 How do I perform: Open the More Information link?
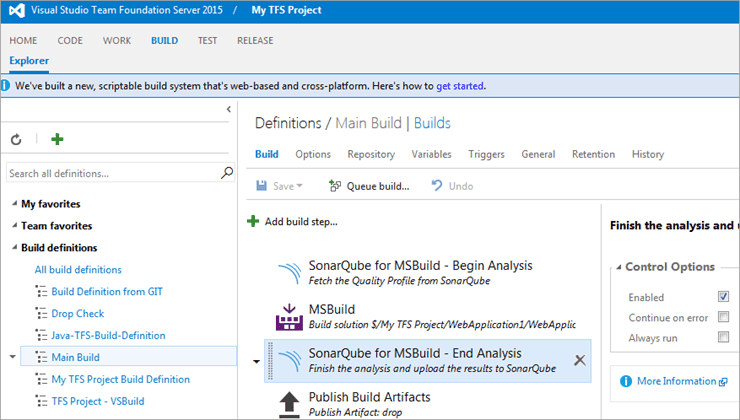click(x=677, y=381)
